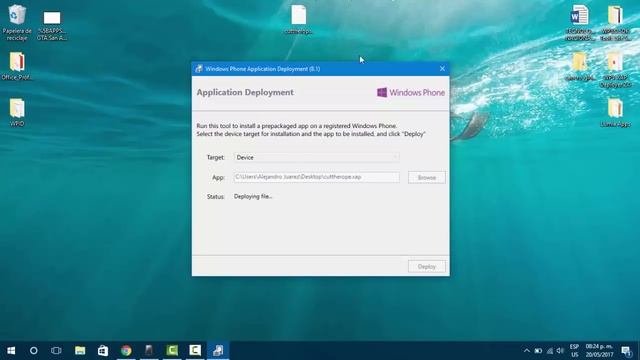Select the Application Deployment heading
640x360 pixels.
[x=245, y=92]
